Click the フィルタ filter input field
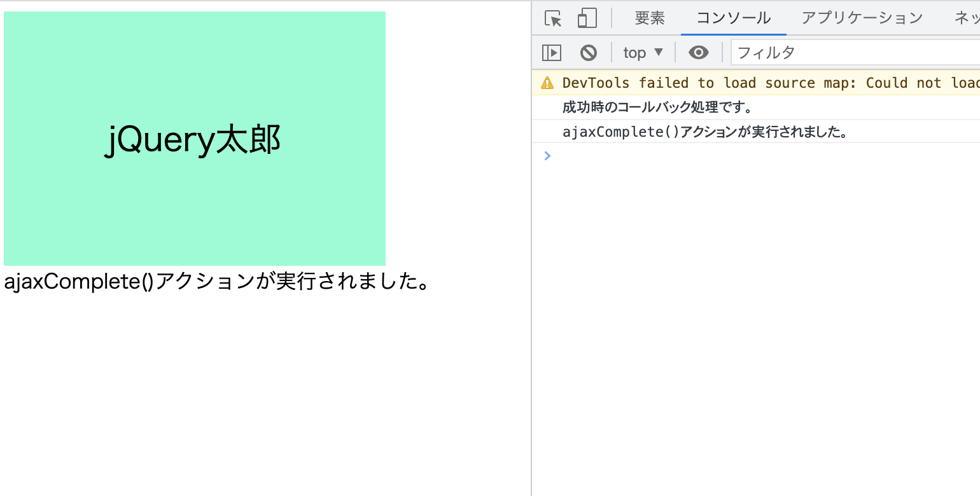Image resolution: width=980 pixels, height=496 pixels. tap(856, 52)
